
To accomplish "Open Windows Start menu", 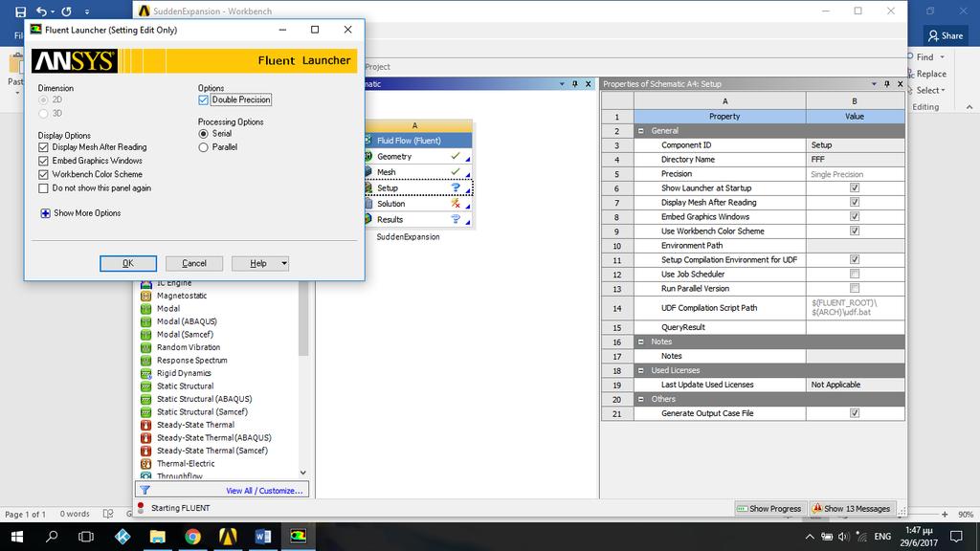I will pyautogui.click(x=17, y=536).
